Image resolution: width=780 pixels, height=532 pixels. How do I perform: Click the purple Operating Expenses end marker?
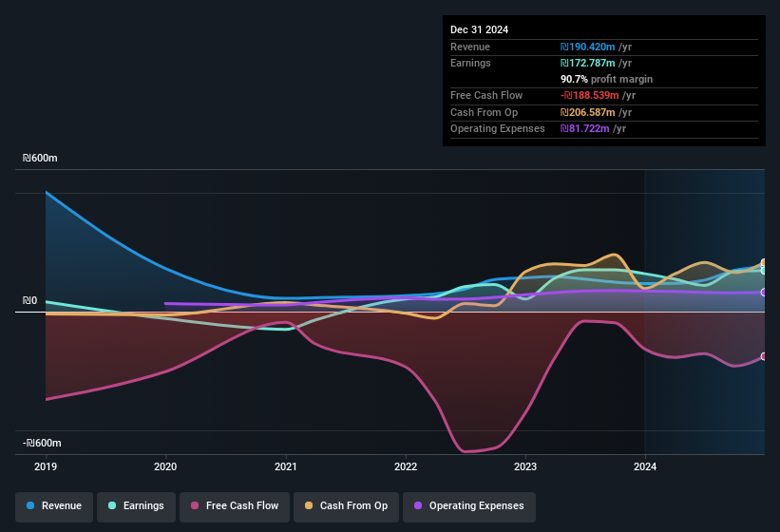click(x=764, y=293)
